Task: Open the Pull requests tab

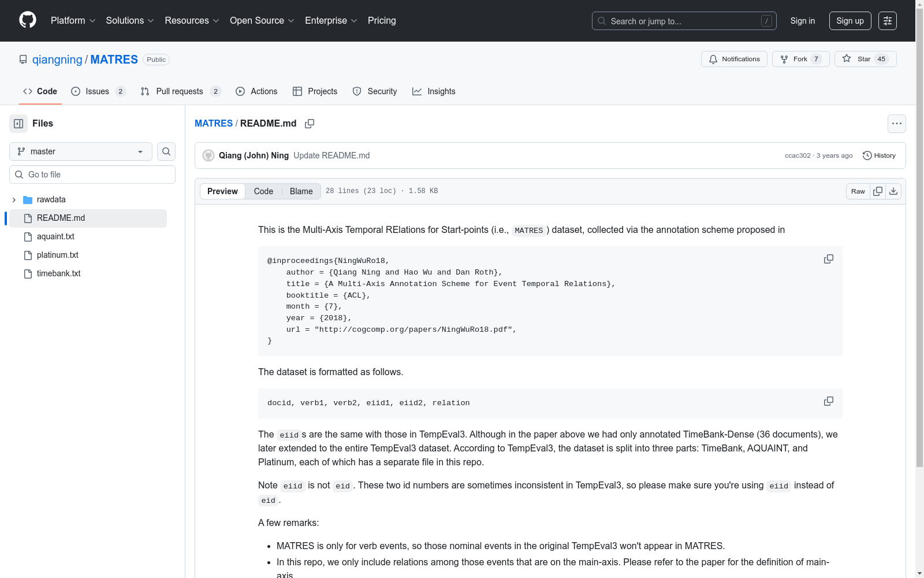Action: click(x=180, y=91)
